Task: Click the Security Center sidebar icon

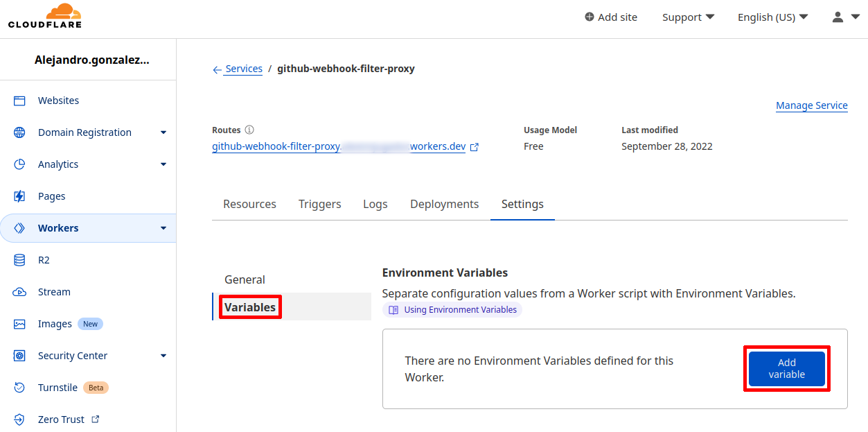Action: point(19,356)
